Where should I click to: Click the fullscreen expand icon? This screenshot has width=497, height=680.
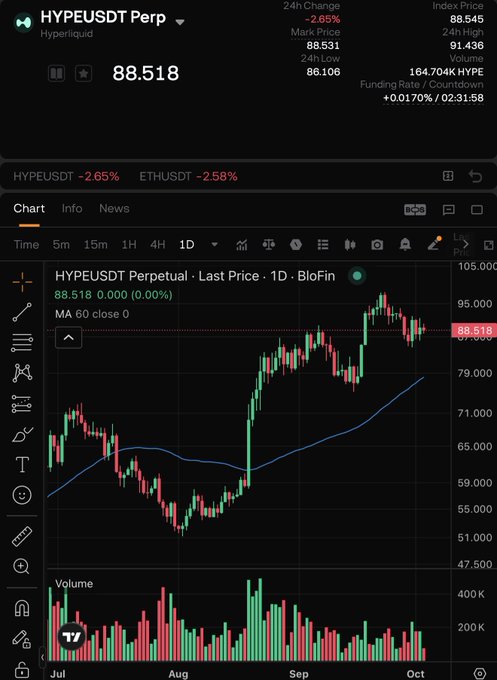click(489, 245)
